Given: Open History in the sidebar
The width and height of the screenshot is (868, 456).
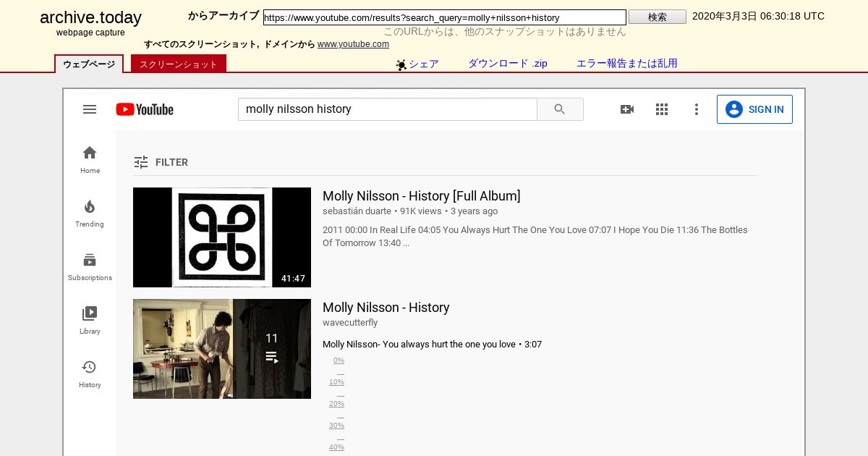Looking at the screenshot, I should (90, 373).
